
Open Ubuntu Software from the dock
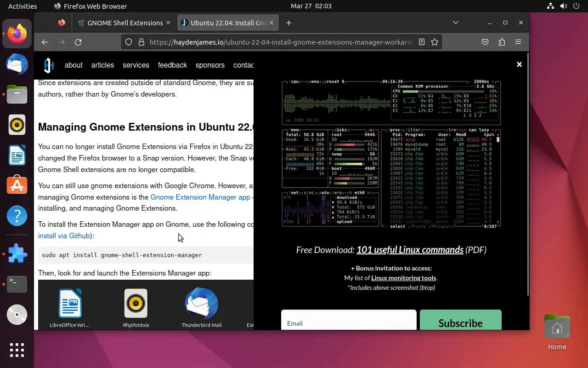[17, 185]
